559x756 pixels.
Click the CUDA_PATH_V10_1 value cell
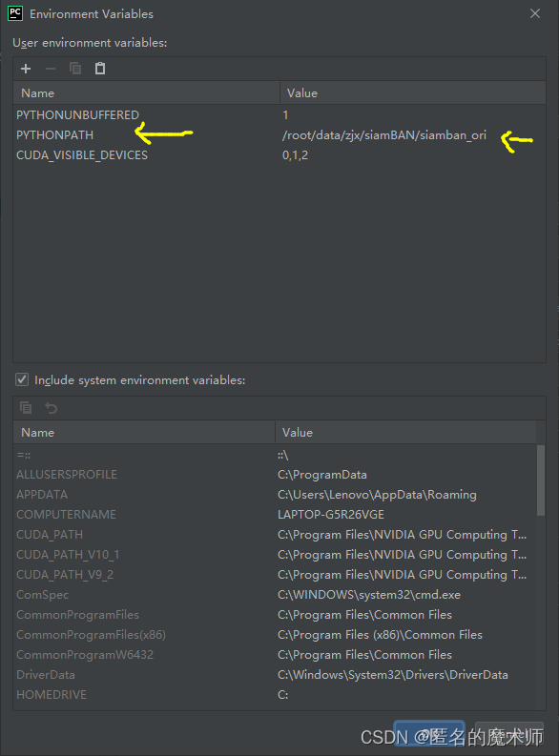pos(403,555)
